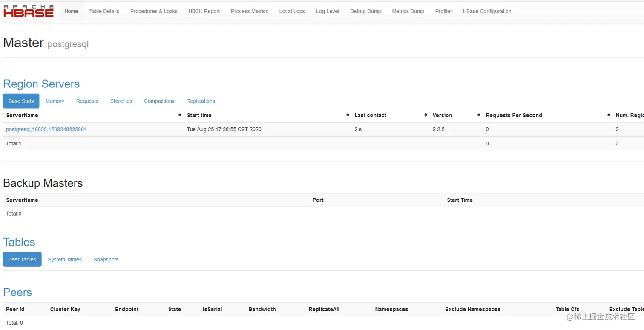
Task: Click sort arrows icon beside Region Servers ServerName
Action: 180,116
